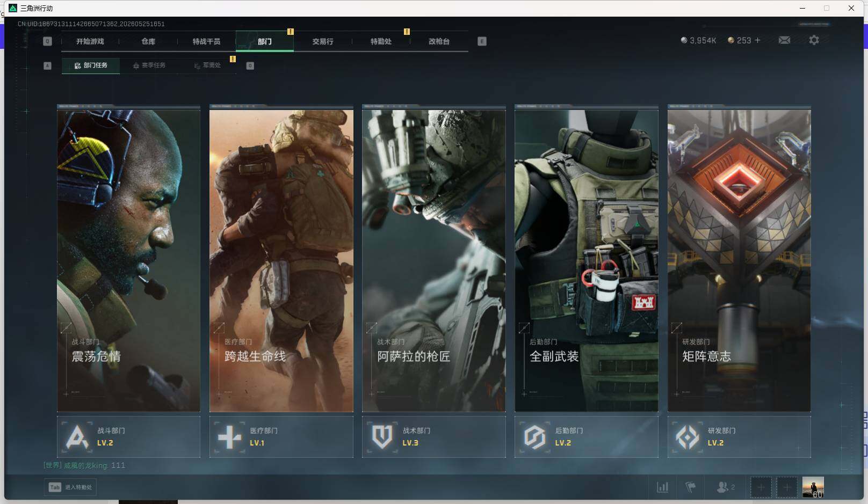Image resolution: width=868 pixels, height=504 pixels.
Task: Open the 军需处 sub-tab
Action: coord(207,65)
